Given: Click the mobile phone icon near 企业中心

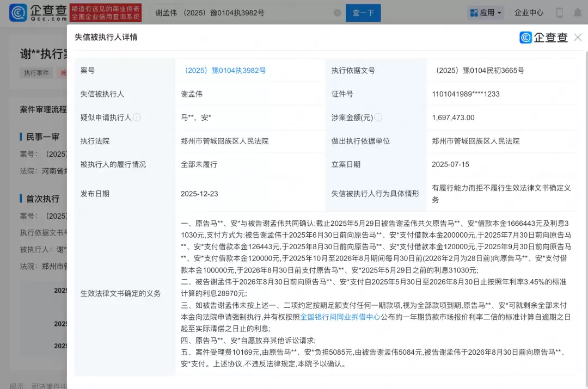Looking at the screenshot, I should (559, 13).
